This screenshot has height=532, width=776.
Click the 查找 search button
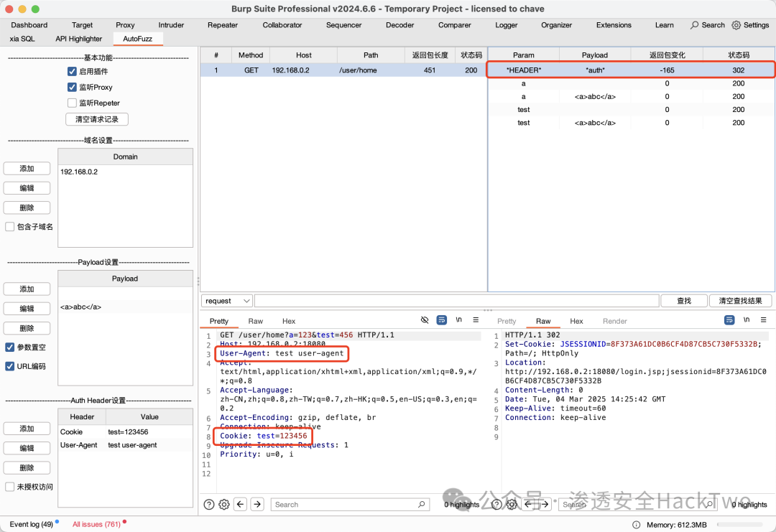(x=684, y=301)
